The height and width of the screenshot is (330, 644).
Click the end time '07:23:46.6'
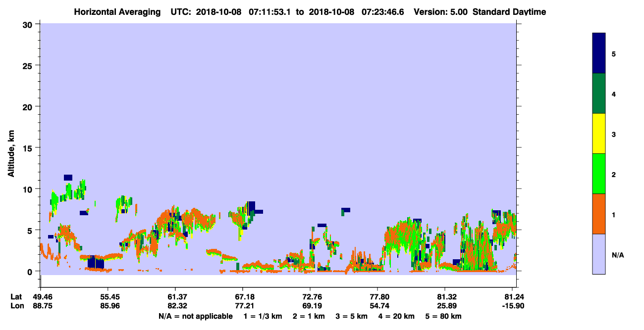pyautogui.click(x=382, y=11)
